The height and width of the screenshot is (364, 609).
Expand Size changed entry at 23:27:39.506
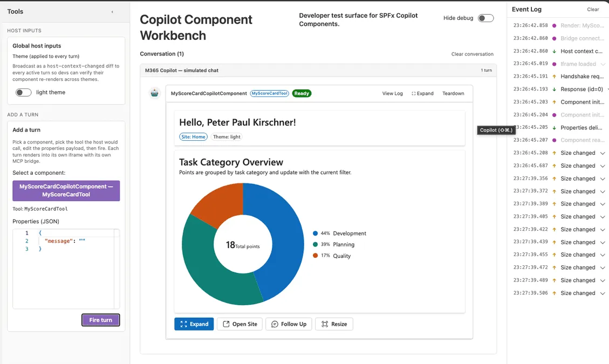click(x=603, y=293)
